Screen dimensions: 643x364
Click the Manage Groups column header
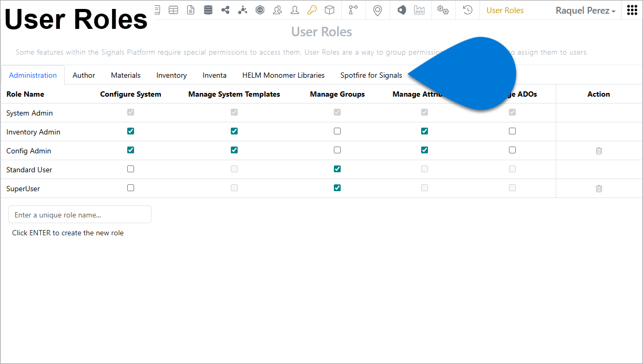click(338, 94)
